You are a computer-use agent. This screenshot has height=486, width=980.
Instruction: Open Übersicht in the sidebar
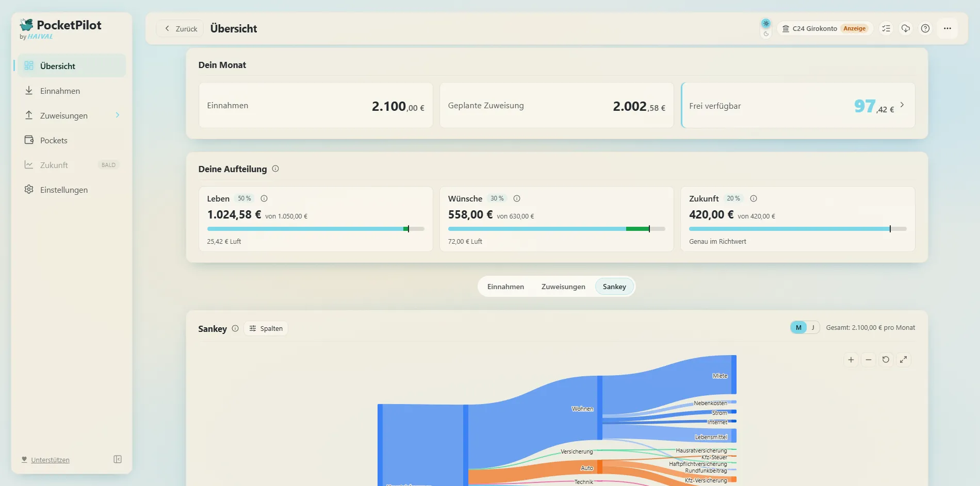[x=72, y=66]
